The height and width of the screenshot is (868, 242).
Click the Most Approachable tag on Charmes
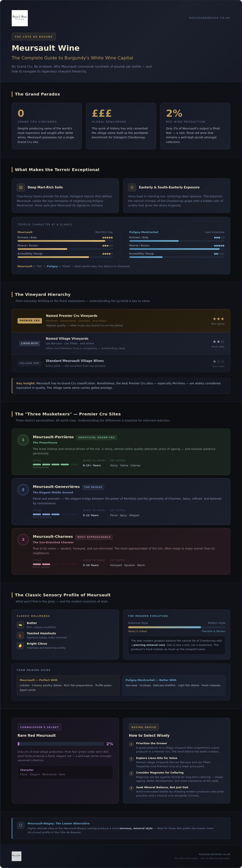94,537
